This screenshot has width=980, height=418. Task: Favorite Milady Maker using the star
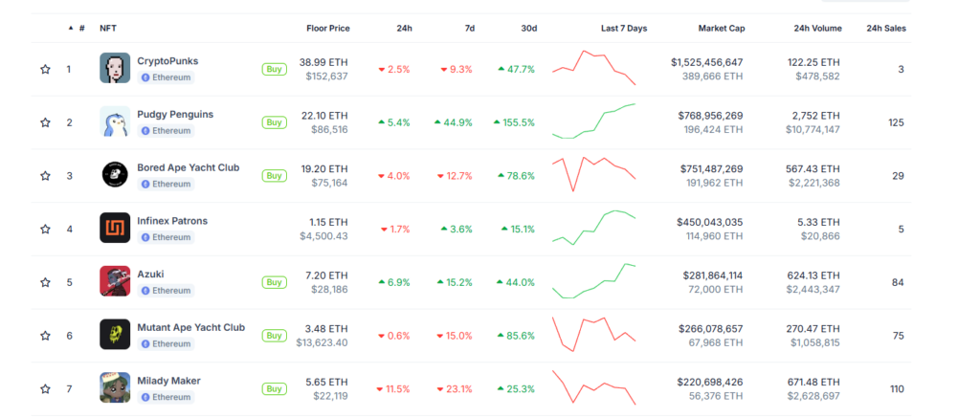click(x=45, y=389)
